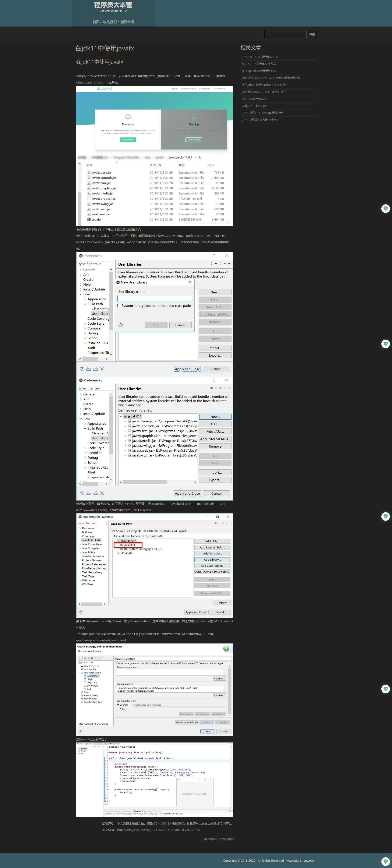Click the search input field at page top
The width and height of the screenshot is (392, 868).
pos(286,34)
